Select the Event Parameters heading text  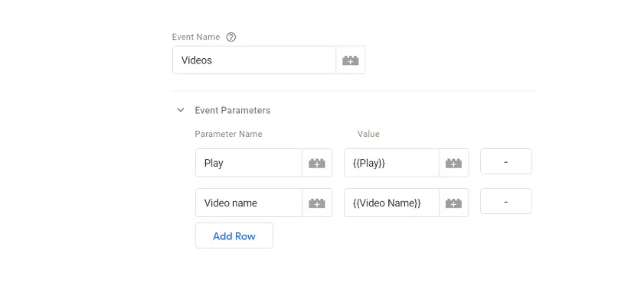(x=233, y=111)
